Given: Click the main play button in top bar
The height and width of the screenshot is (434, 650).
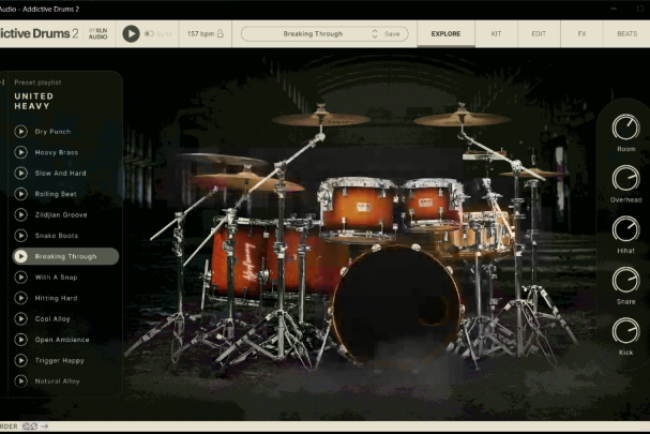Looking at the screenshot, I should pos(131,34).
